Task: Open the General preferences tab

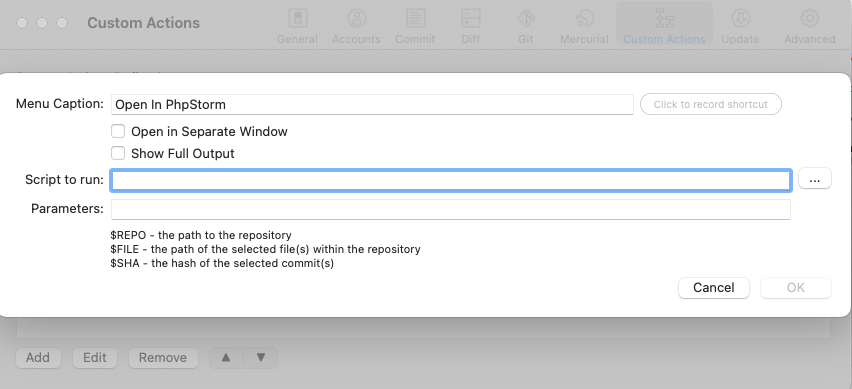Action: click(297, 26)
